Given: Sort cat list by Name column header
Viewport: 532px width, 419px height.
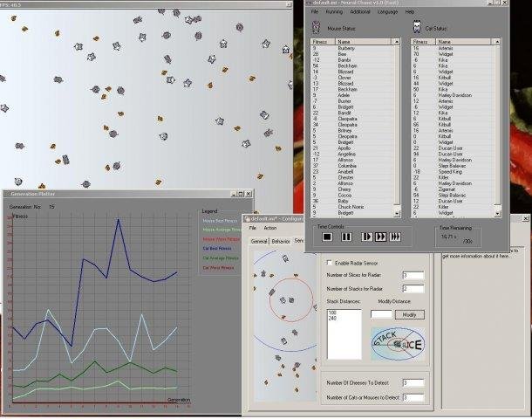Looking at the screenshot, I should click(x=463, y=41).
